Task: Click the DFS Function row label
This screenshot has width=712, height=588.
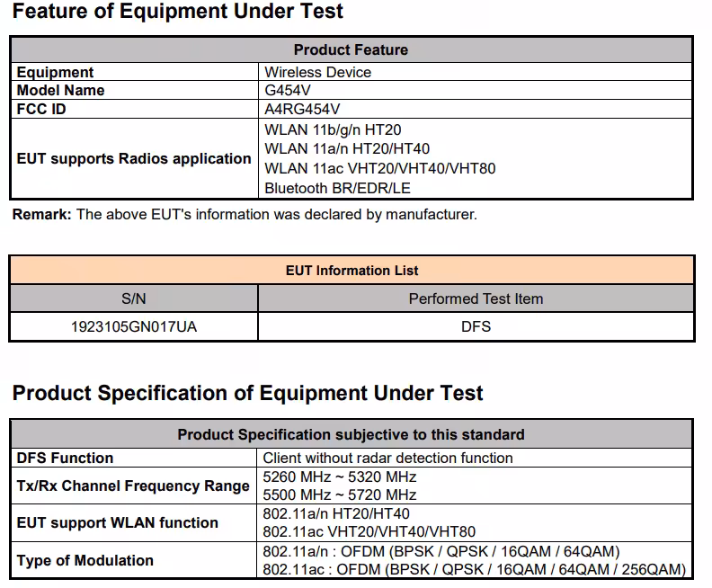Action: pyautogui.click(x=65, y=458)
